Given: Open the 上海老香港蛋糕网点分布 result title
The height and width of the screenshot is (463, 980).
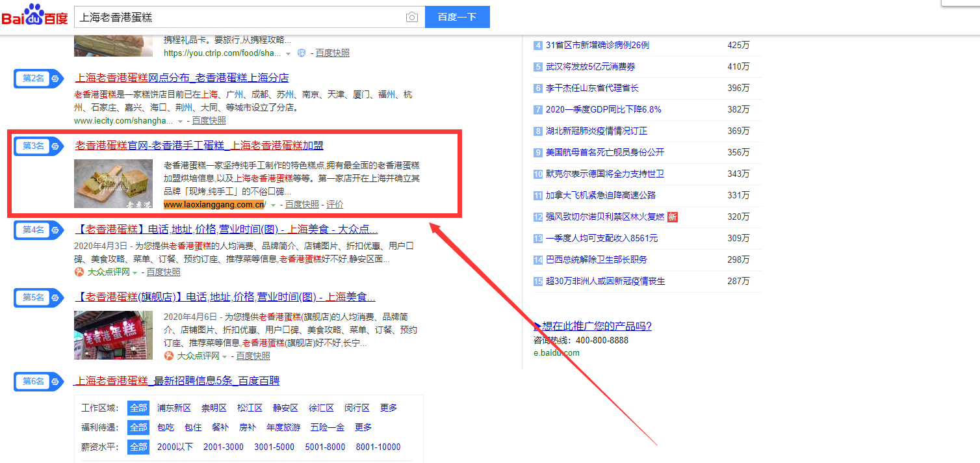Looking at the screenshot, I should (x=182, y=77).
